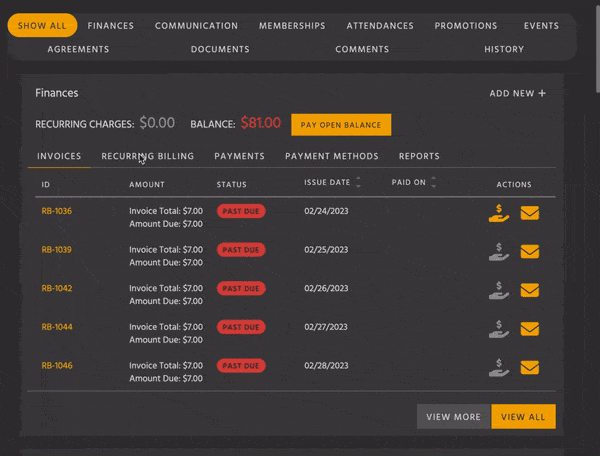
Task: Click issue date 02/24/2023
Action: tap(326, 211)
